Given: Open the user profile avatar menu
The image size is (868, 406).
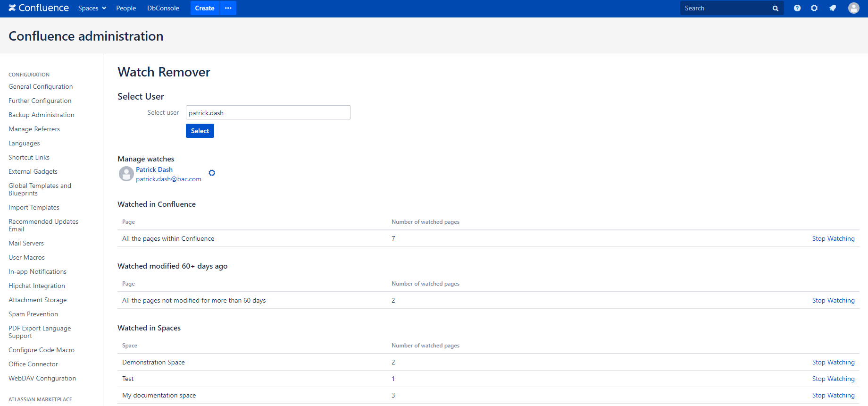Looking at the screenshot, I should coord(854,8).
